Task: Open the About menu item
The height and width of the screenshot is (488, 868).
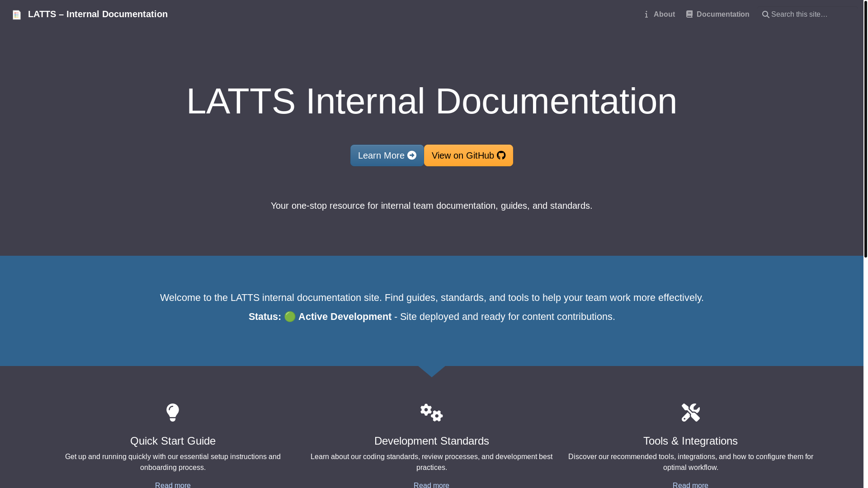Action: coord(660,14)
